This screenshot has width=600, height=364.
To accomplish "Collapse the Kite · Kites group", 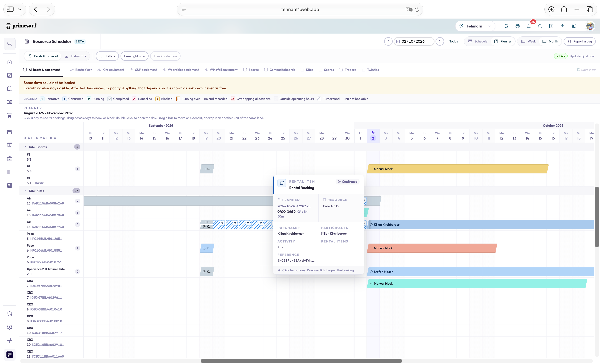I will tap(25, 191).
